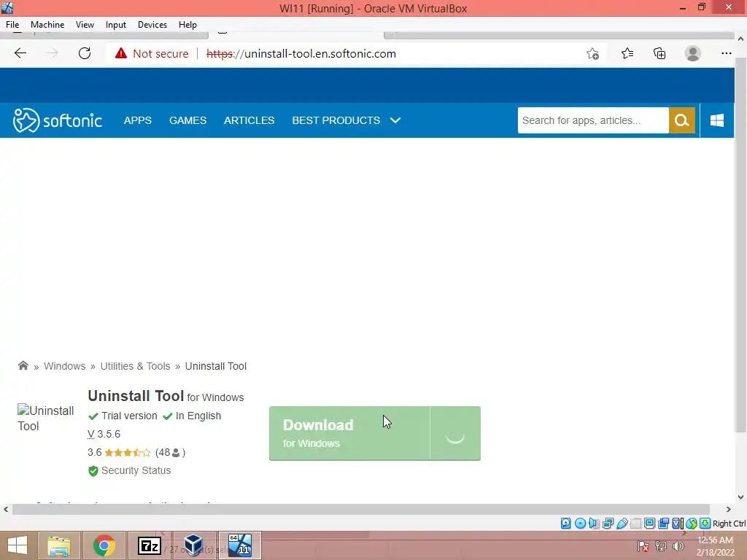Open Edge settings and more (three dots)
Viewport: 747px width, 560px height.
726,53
